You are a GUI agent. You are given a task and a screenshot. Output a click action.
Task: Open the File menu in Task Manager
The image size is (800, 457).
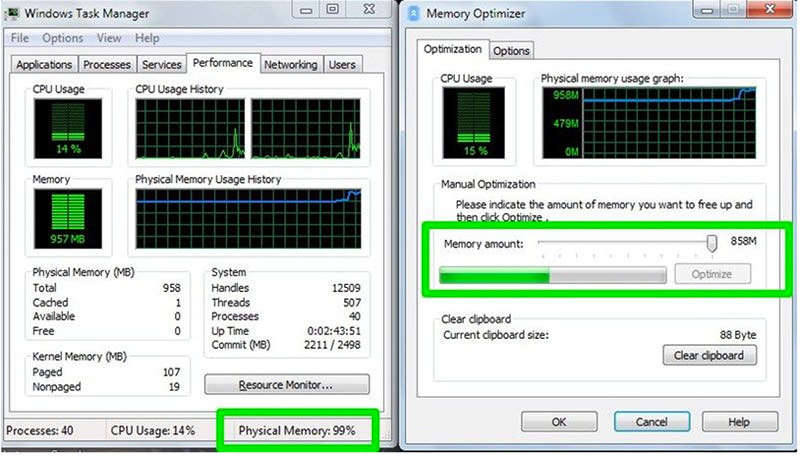tap(19, 38)
